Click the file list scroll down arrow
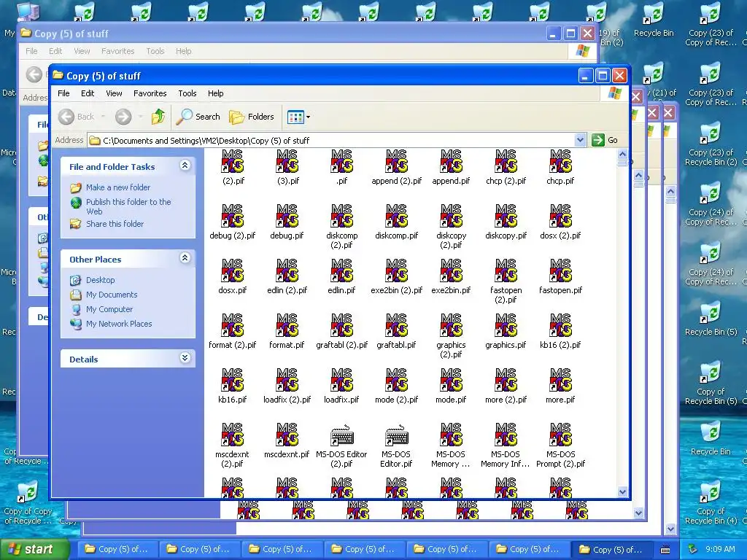This screenshot has width=747, height=560. [x=622, y=491]
